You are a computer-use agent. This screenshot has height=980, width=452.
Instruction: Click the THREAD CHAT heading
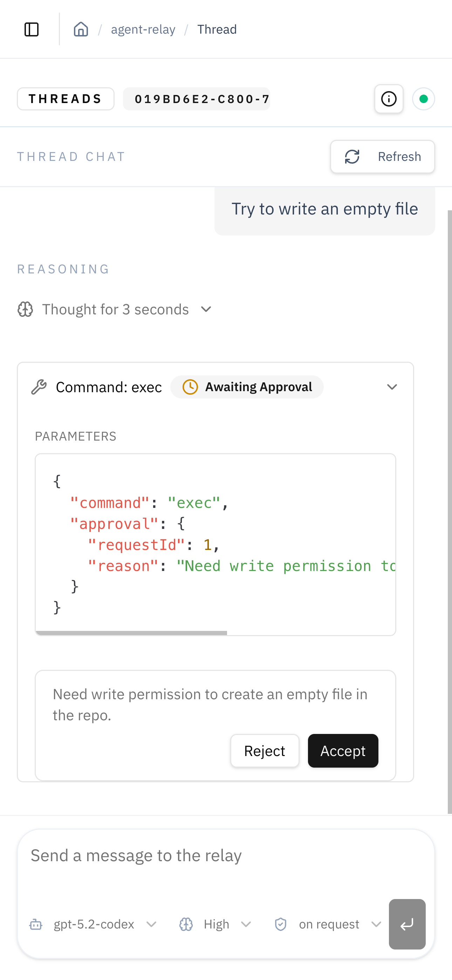pyautogui.click(x=71, y=157)
